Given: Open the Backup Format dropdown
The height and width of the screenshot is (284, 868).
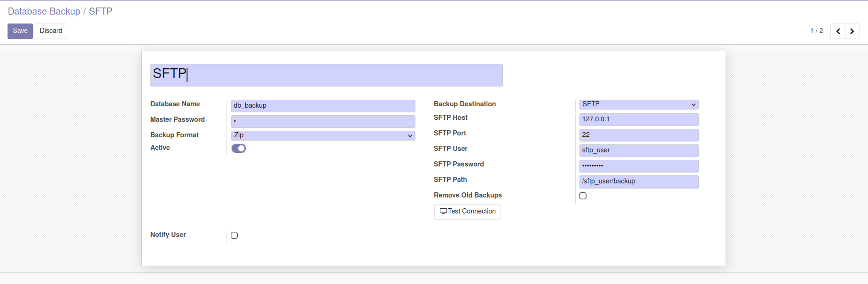Looking at the screenshot, I should point(323,135).
